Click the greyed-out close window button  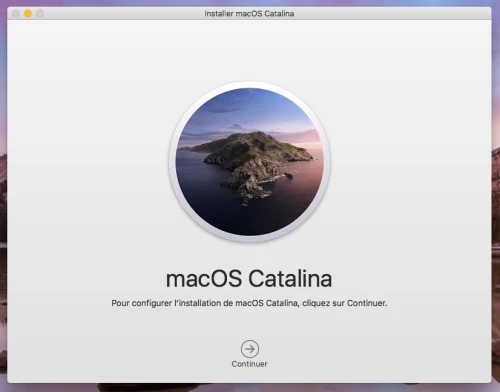pos(16,14)
